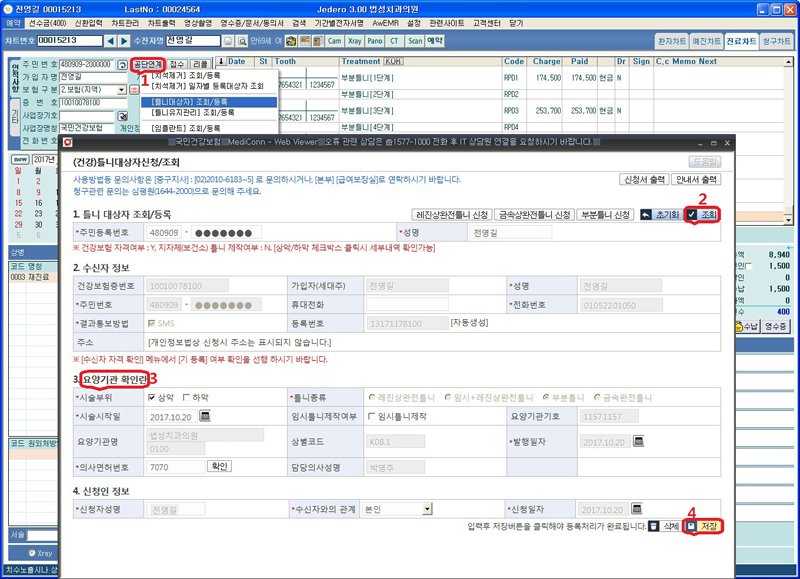Open the 시술시작일 calendar picker
Image resolution: width=800 pixels, height=579 pixels.
(x=205, y=416)
